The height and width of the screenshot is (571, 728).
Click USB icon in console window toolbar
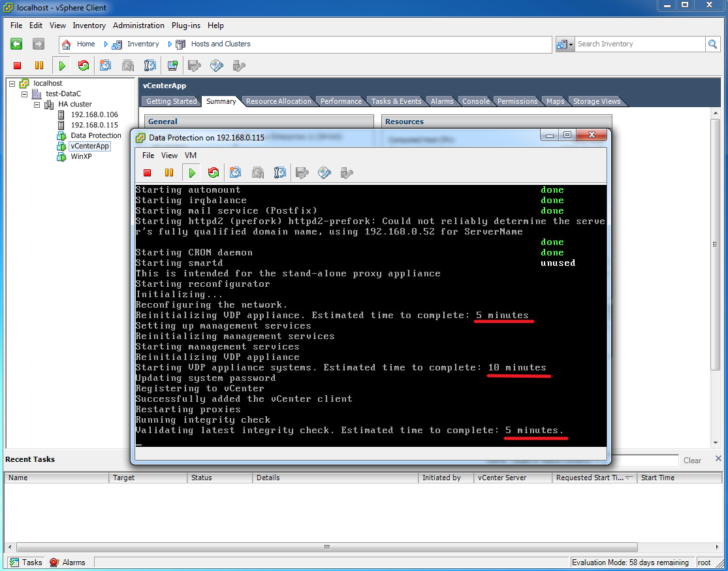(x=346, y=173)
